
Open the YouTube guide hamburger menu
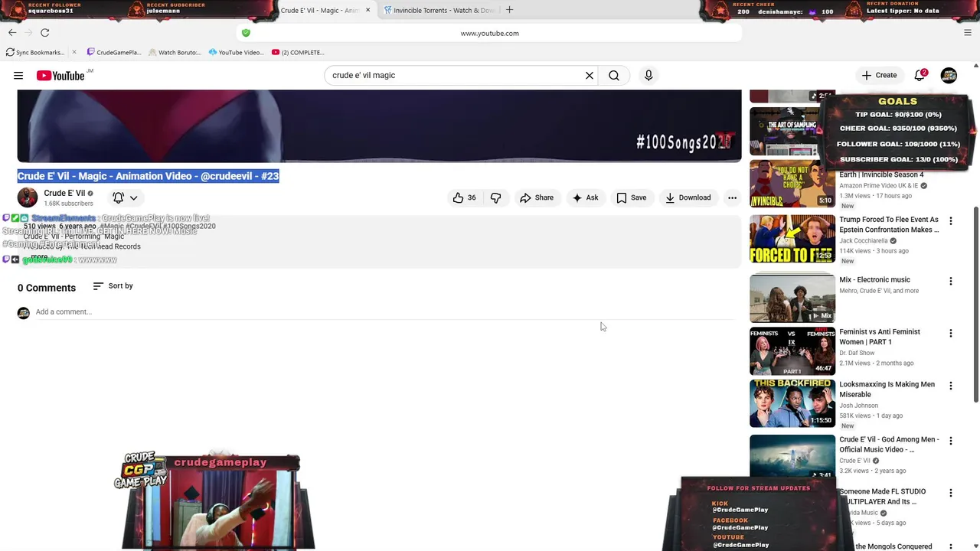(x=18, y=76)
